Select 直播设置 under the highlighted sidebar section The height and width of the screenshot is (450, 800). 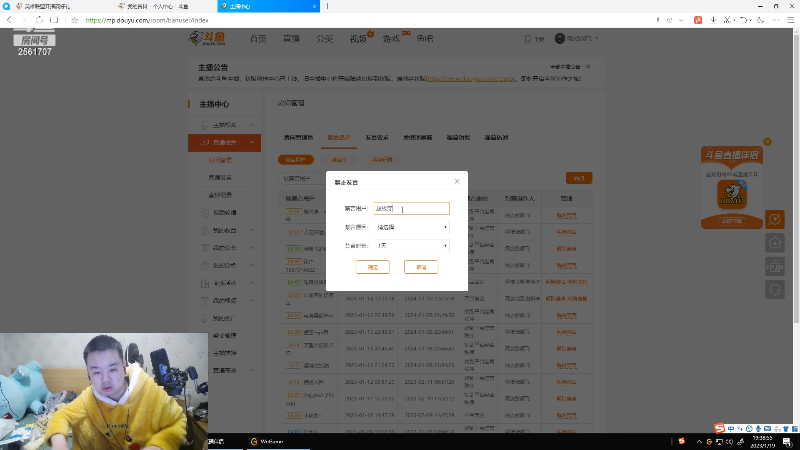click(x=220, y=178)
